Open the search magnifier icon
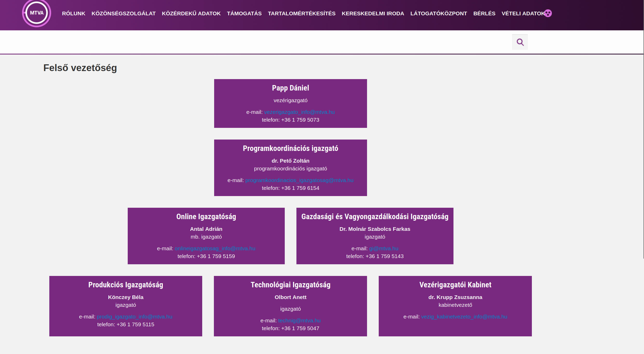The height and width of the screenshot is (354, 644). coord(520,42)
